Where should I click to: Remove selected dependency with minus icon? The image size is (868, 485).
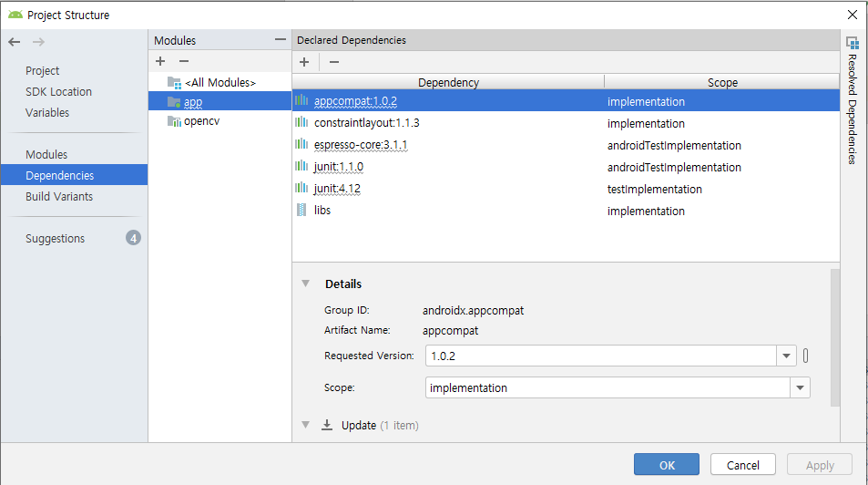pyautogui.click(x=334, y=62)
